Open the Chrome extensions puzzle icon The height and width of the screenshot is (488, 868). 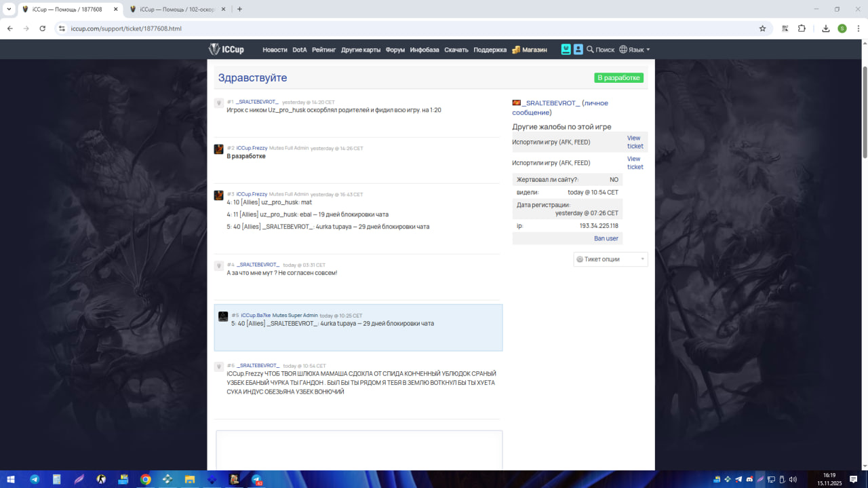(x=802, y=29)
